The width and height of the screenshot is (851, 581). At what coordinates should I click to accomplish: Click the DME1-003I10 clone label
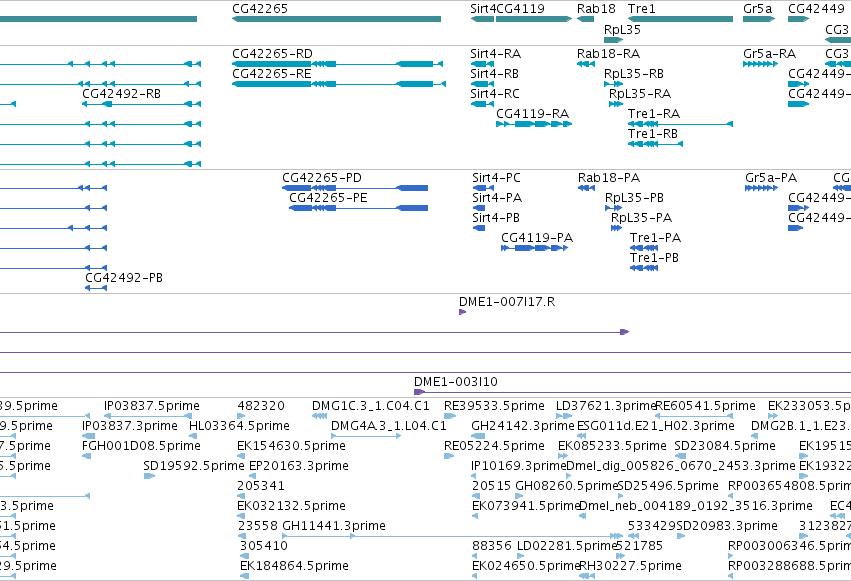tap(456, 382)
